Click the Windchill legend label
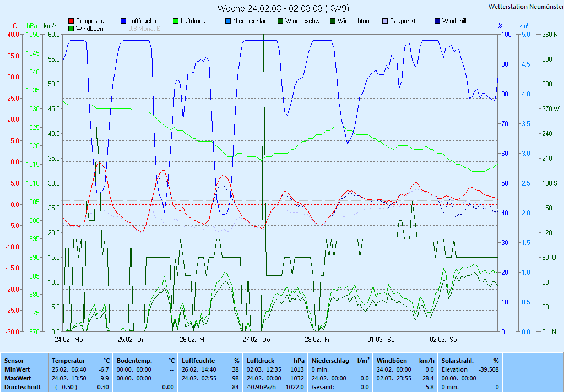This screenshot has width=564, height=392. pyautogui.click(x=454, y=21)
